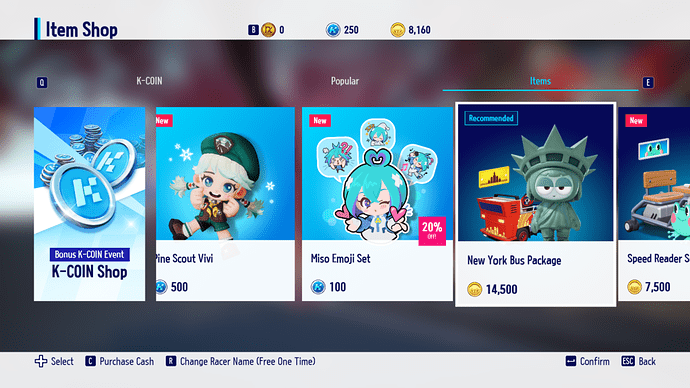Click the Q key previous-tab icon
This screenshot has height=388, width=690.
tap(42, 82)
